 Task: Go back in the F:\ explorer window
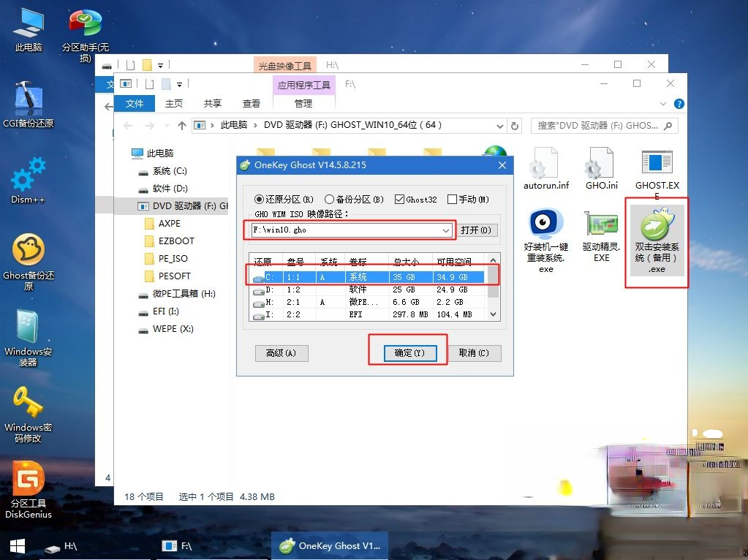coord(128,126)
